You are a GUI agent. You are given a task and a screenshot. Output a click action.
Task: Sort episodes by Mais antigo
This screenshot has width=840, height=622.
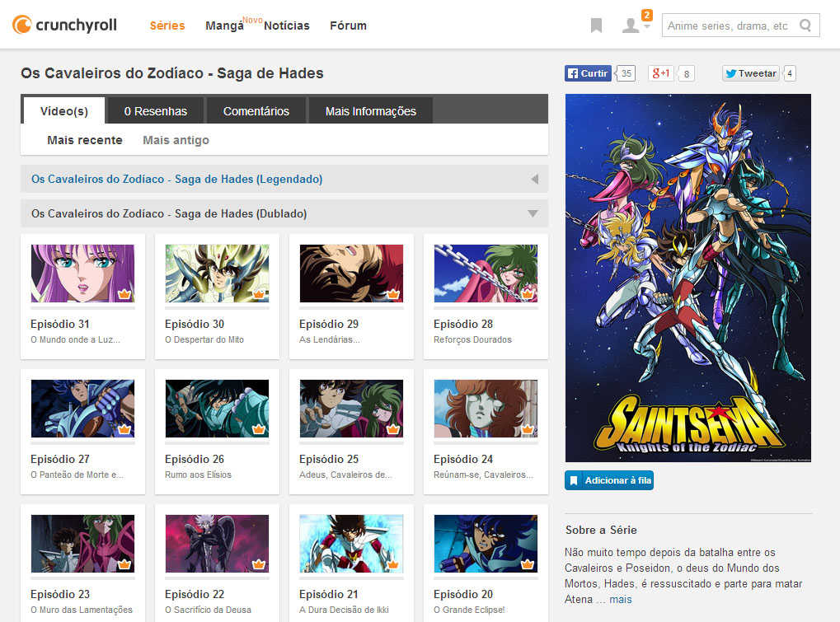click(x=176, y=140)
